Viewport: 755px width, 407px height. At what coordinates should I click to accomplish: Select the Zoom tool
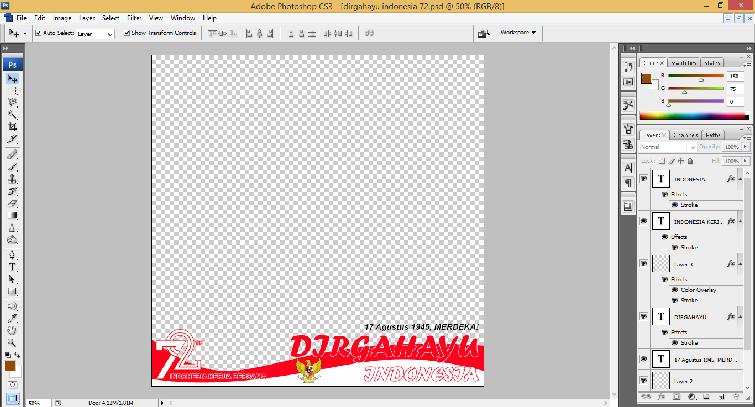(13, 343)
